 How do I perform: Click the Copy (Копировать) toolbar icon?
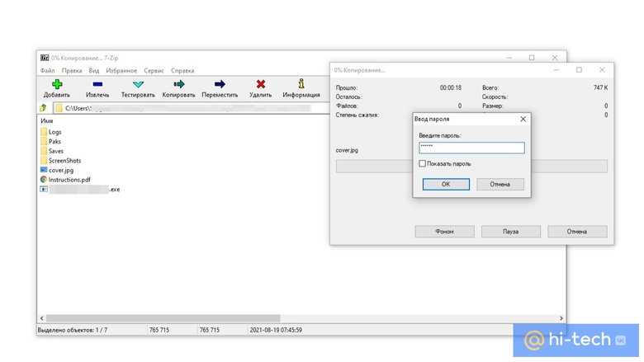[x=178, y=84]
